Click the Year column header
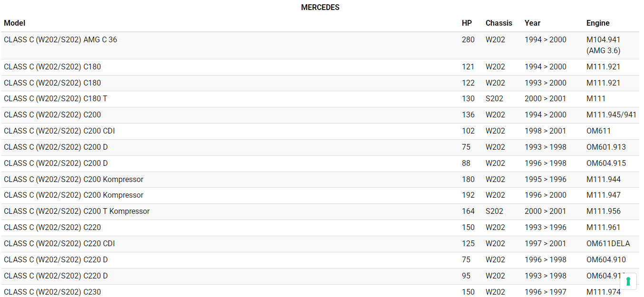Image resolution: width=644 pixels, height=297 pixels. coord(532,23)
